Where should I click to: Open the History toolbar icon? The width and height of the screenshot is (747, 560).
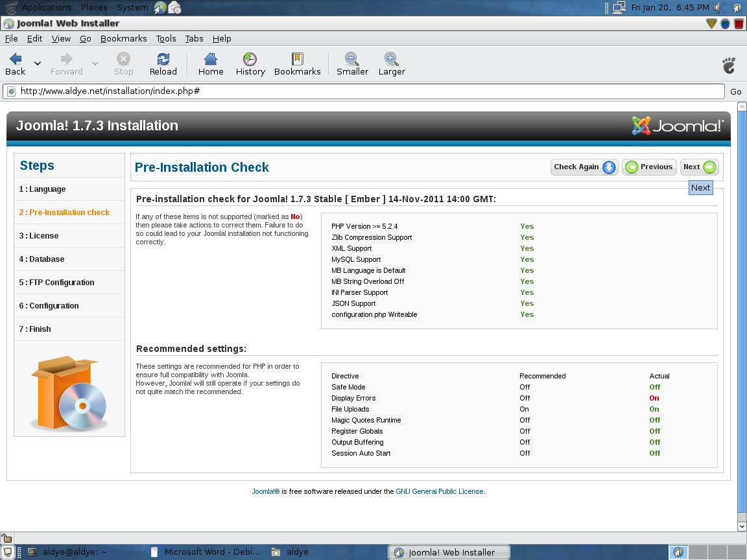click(x=250, y=64)
